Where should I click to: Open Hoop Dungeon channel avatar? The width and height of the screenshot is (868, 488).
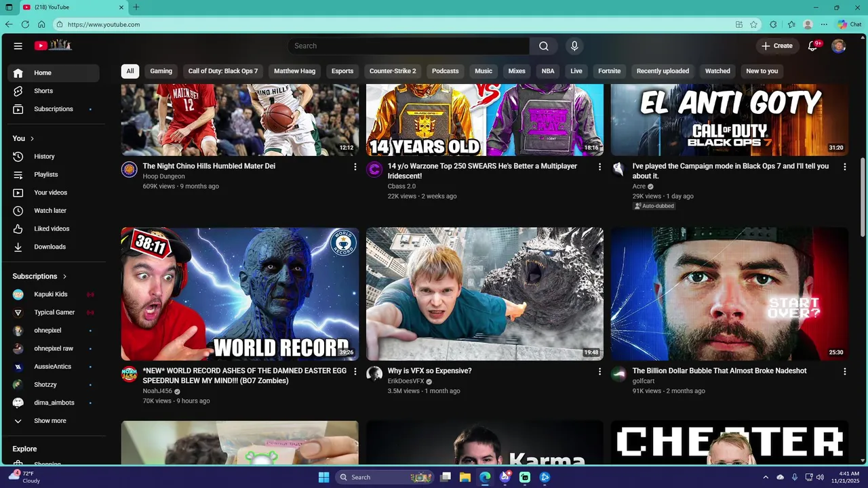[x=129, y=169]
